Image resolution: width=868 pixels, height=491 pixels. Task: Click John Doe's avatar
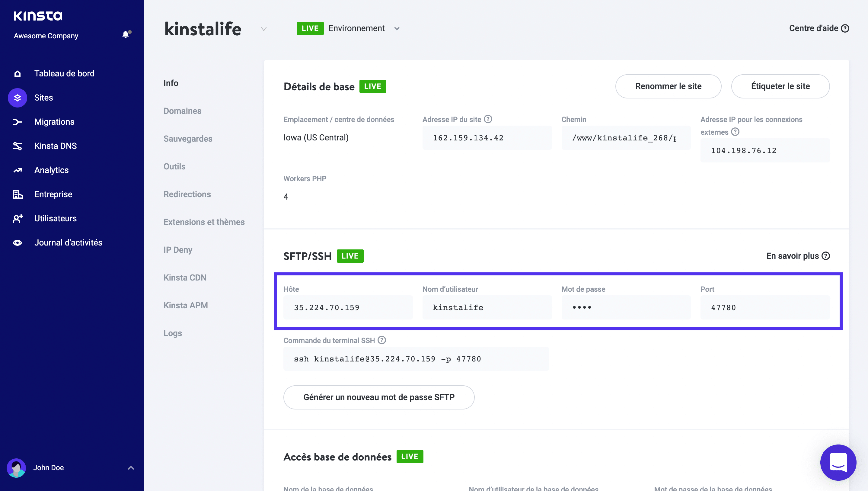[16, 468]
